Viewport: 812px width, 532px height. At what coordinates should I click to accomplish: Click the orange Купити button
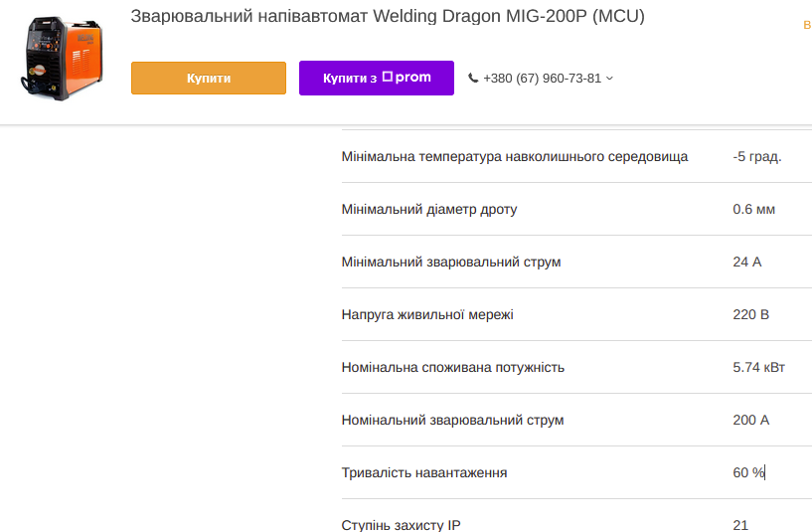pyautogui.click(x=208, y=79)
